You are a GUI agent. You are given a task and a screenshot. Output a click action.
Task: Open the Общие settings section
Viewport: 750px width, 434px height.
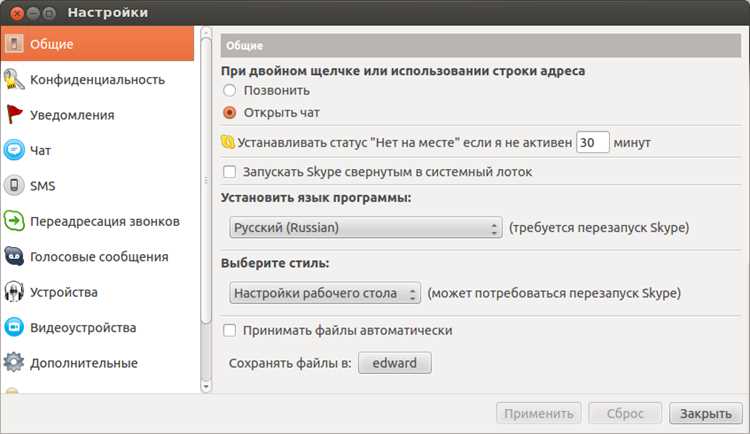tap(98, 44)
